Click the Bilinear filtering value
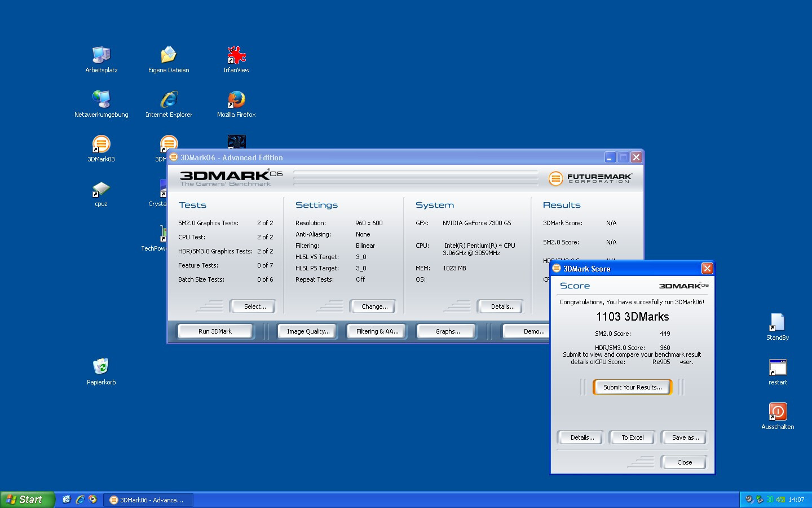This screenshot has width=812, height=508. click(x=365, y=246)
